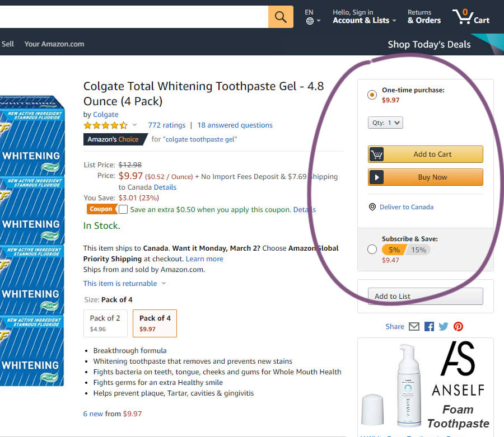Select the Subscribe & Save radio option
The height and width of the screenshot is (437, 504).
[x=372, y=250]
